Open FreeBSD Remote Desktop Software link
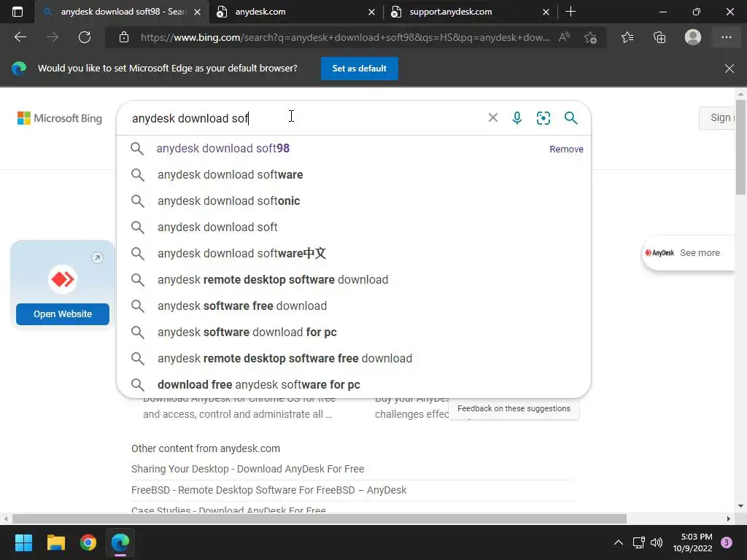This screenshot has width=747, height=560. 268,490
